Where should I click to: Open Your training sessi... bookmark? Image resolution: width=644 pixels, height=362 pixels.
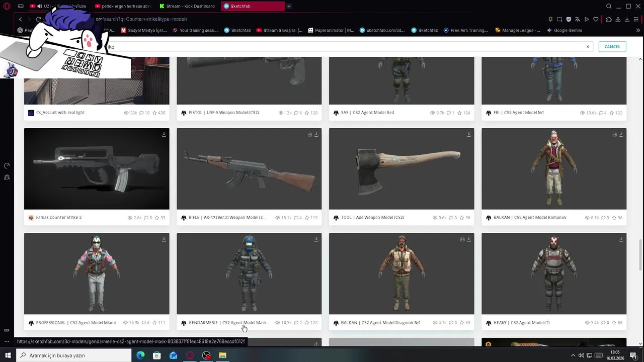pos(195,30)
